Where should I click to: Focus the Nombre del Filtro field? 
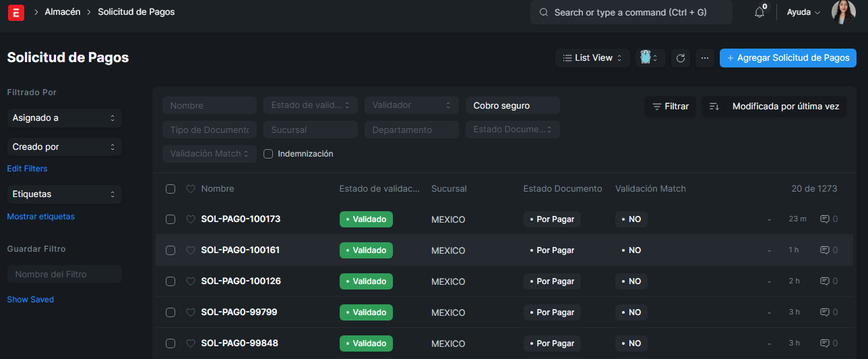(64, 274)
